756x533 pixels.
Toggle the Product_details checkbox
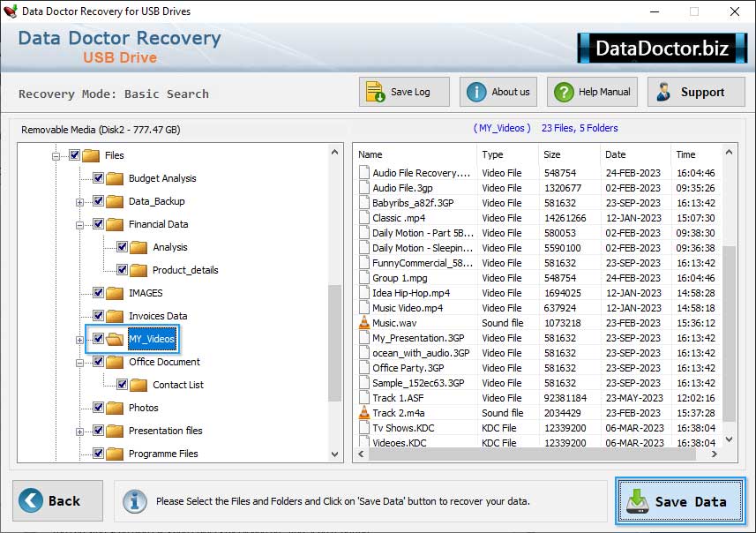[x=122, y=270]
